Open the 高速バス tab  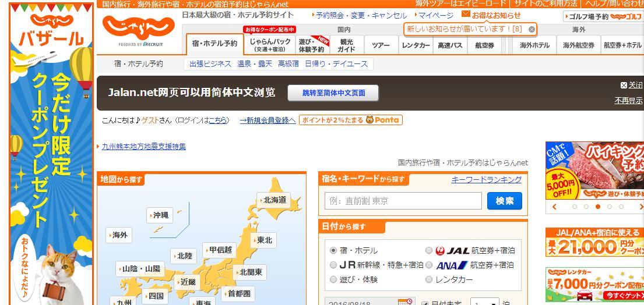click(x=450, y=45)
